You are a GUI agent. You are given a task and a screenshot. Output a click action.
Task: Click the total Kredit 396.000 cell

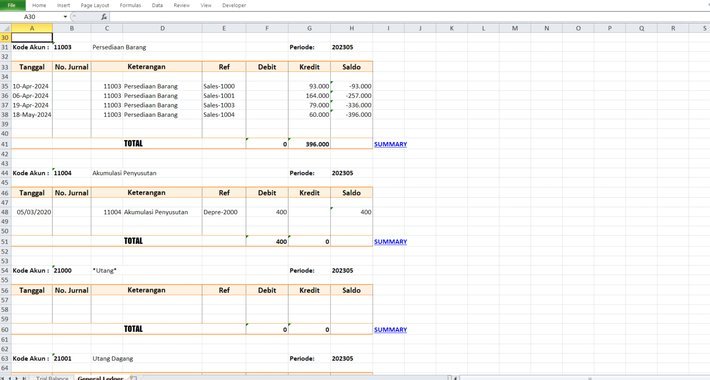pos(309,144)
